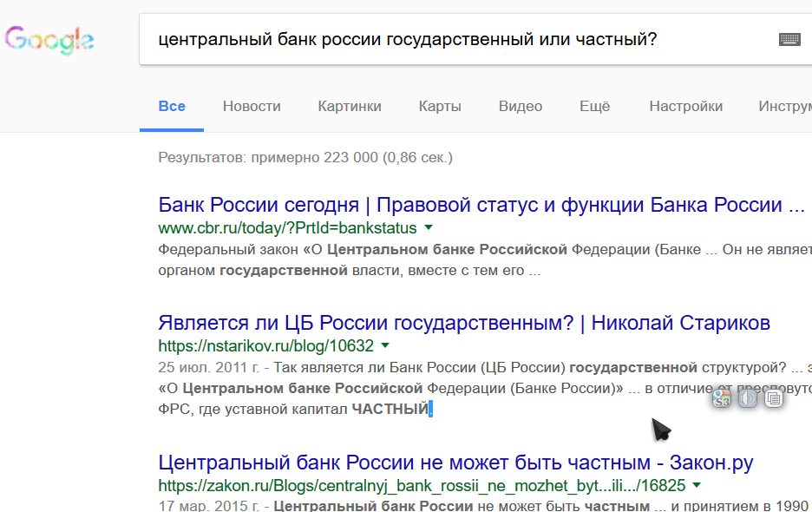Image resolution: width=812 pixels, height=512 pixels.
Task: Open result Банк России сегодня Правовой статус
Action: pyautogui.click(x=481, y=205)
